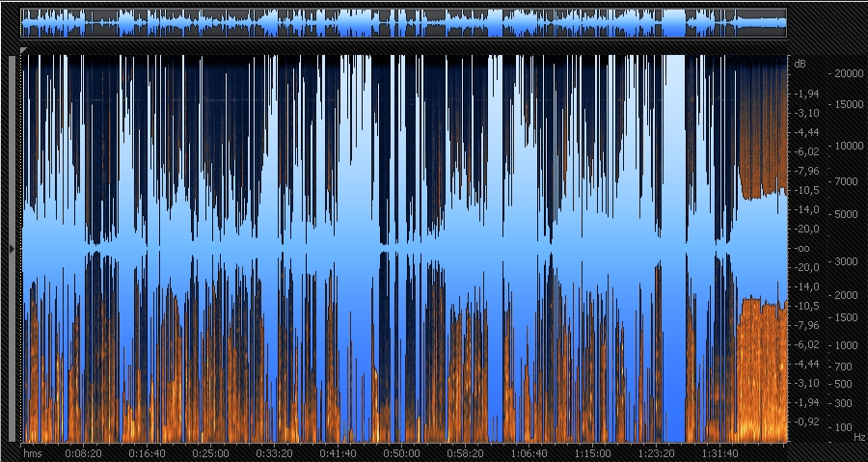
Task: Click the 100 value on the frequency scale
Action: [x=845, y=427]
